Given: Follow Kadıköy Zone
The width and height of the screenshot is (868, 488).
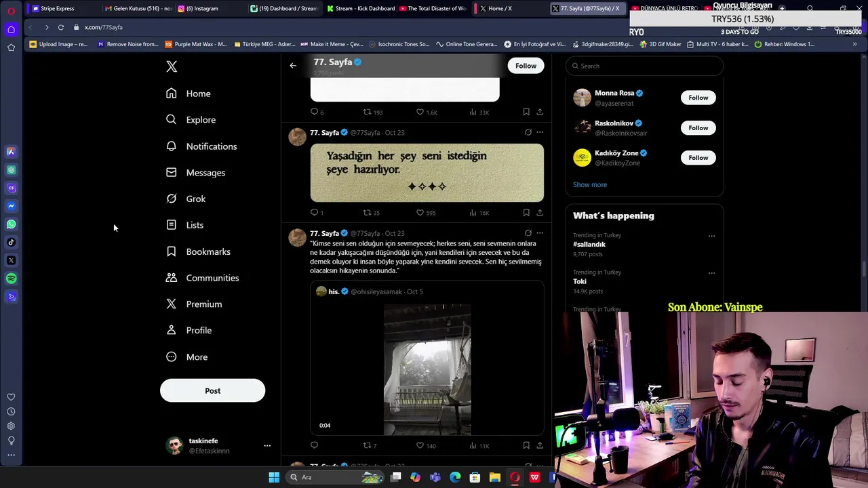Looking at the screenshot, I should [x=698, y=157].
